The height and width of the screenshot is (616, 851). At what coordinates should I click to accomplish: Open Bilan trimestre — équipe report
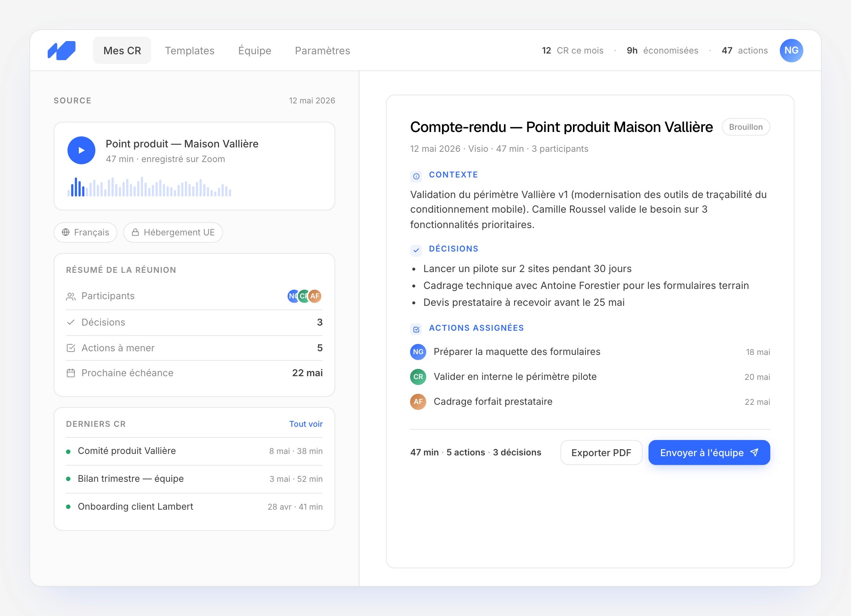pyautogui.click(x=194, y=479)
